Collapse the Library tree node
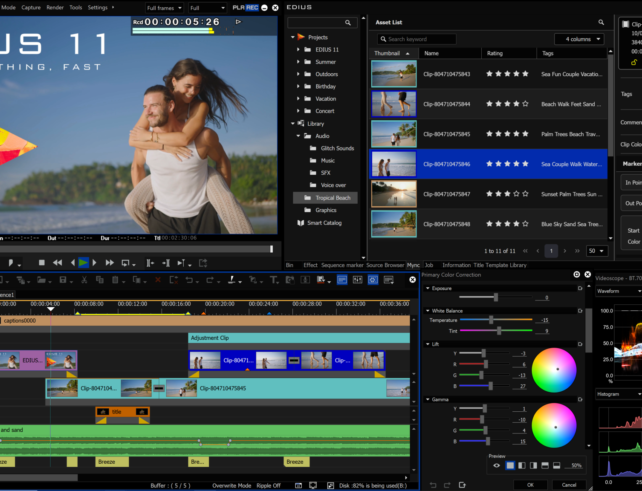Image resolution: width=642 pixels, height=491 pixels. (293, 123)
